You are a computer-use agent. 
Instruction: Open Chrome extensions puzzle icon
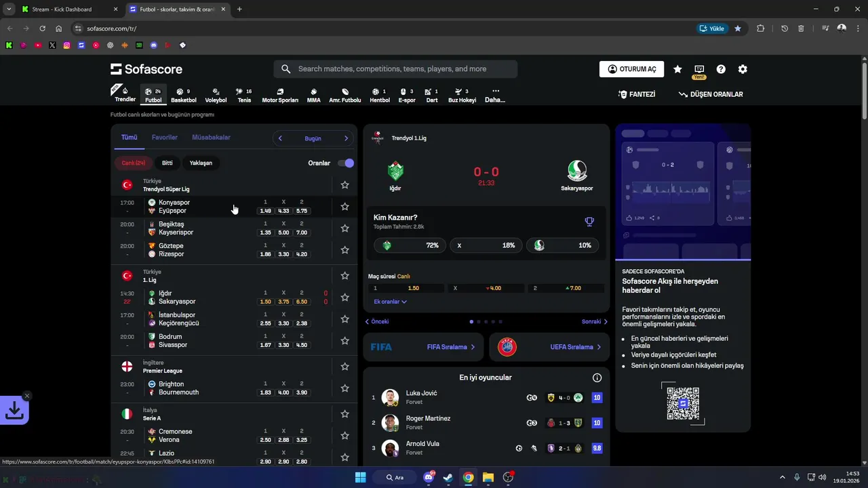tap(760, 28)
